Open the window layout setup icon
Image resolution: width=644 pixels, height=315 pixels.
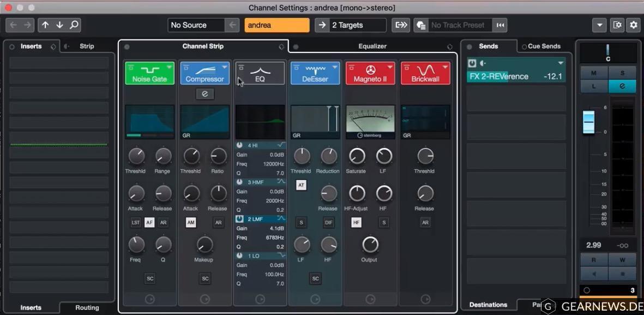tap(617, 25)
